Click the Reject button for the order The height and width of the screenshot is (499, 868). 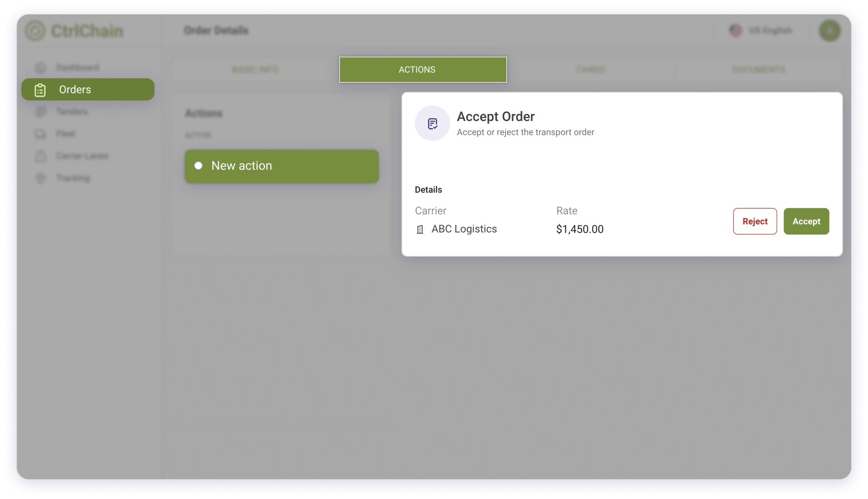pos(755,221)
